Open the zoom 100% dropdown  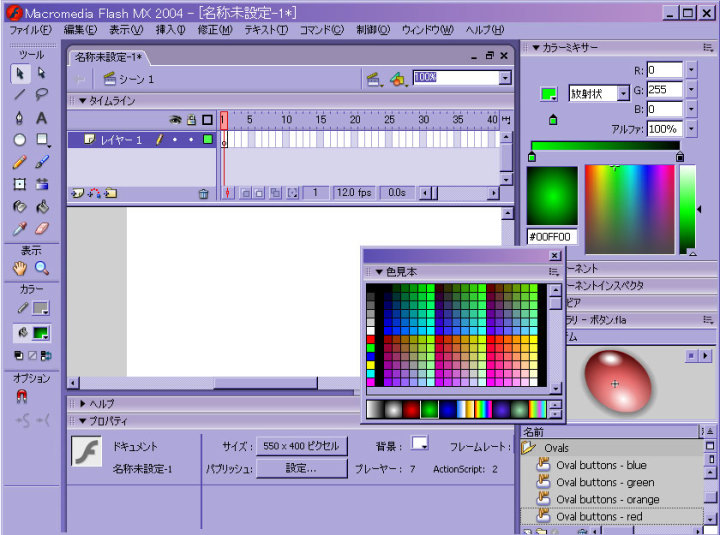[505, 78]
